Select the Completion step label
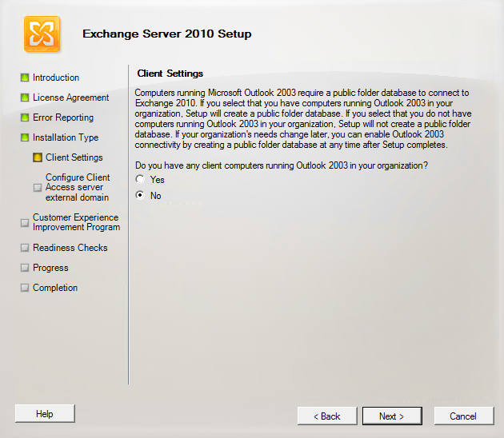Screen dimensions: 504x438 coord(55,288)
